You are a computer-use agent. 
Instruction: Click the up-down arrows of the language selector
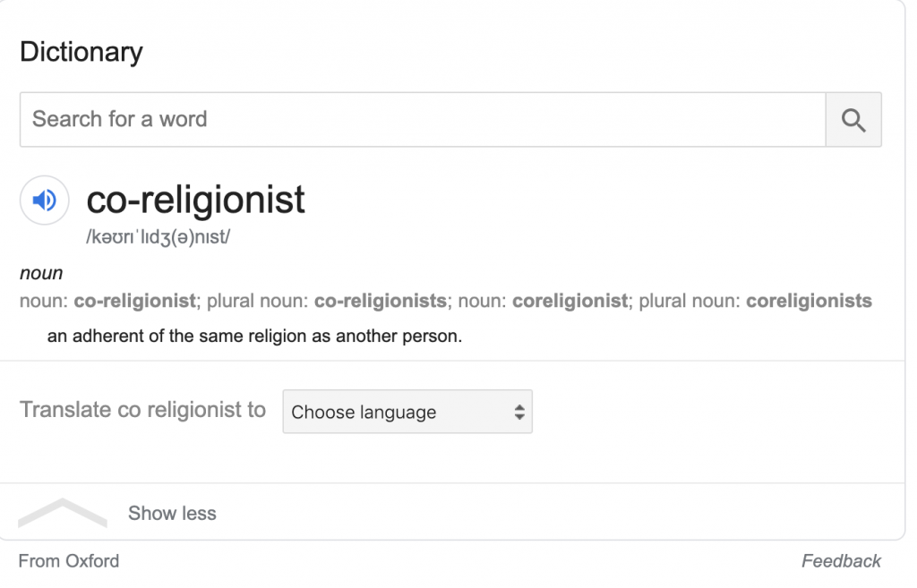click(x=518, y=413)
